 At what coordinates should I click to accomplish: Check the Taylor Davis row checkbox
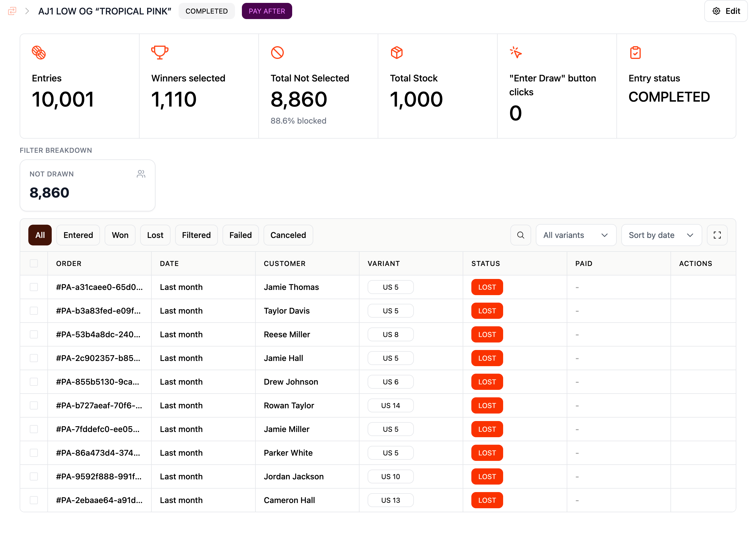pos(34,310)
